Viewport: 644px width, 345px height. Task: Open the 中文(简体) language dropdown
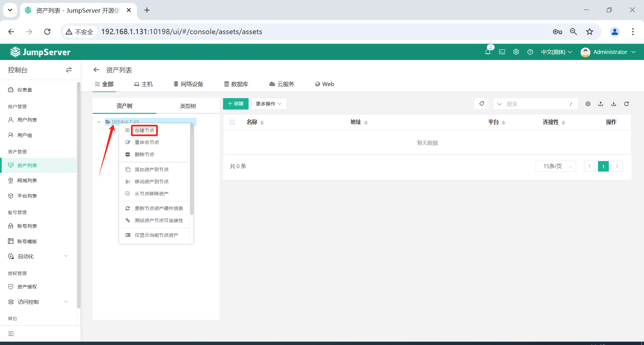(x=556, y=52)
